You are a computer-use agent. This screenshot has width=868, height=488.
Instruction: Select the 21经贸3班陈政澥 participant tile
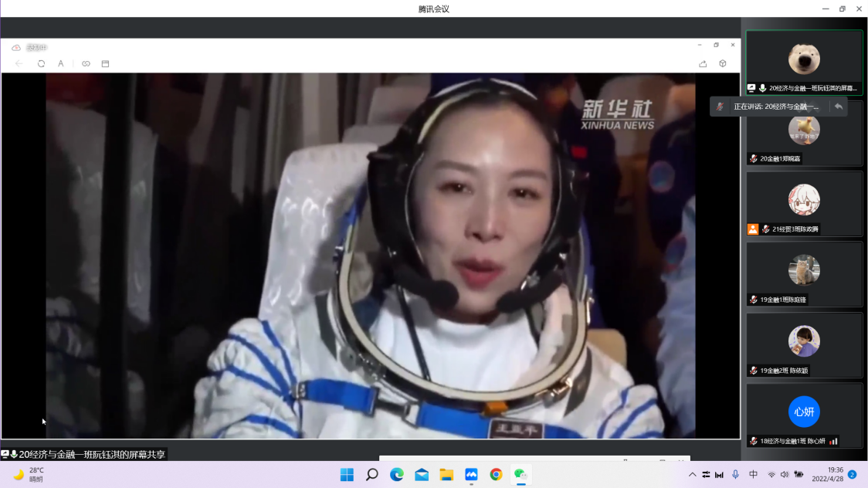point(804,204)
